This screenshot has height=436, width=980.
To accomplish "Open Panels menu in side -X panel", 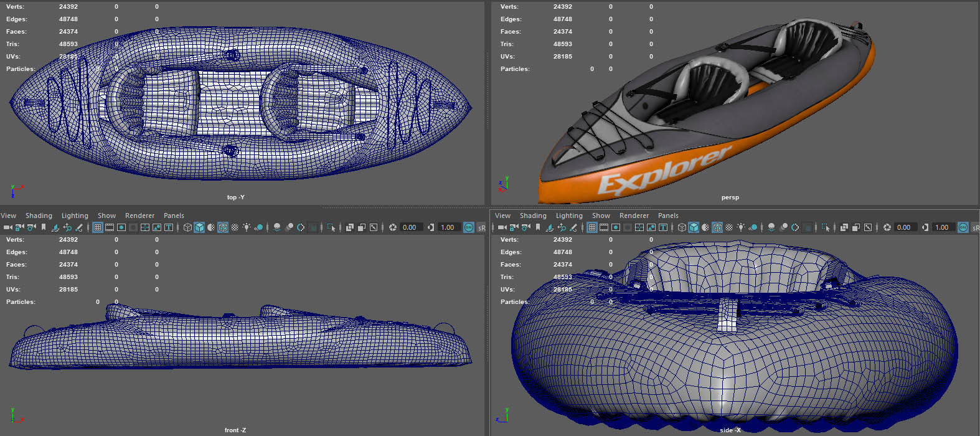I will (668, 216).
